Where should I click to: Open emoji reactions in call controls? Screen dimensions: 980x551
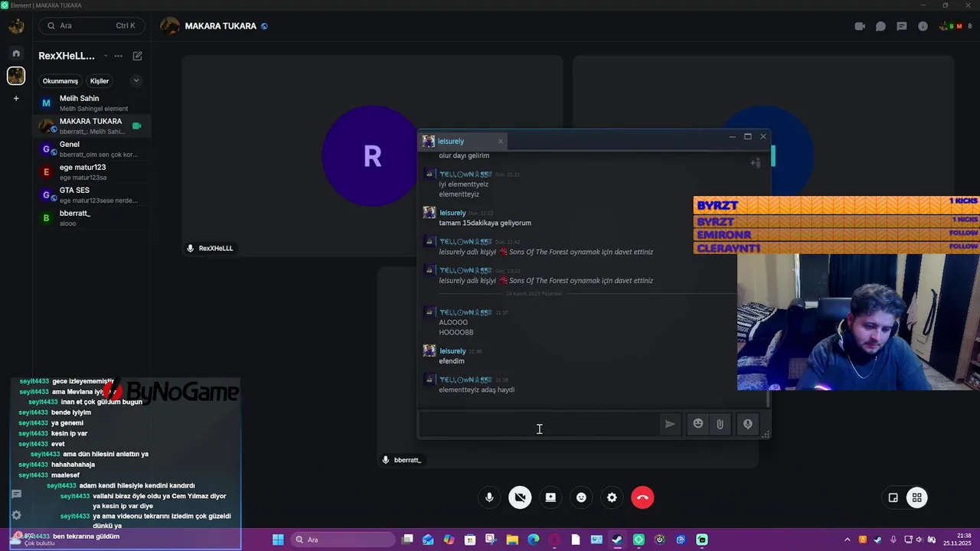pos(581,497)
